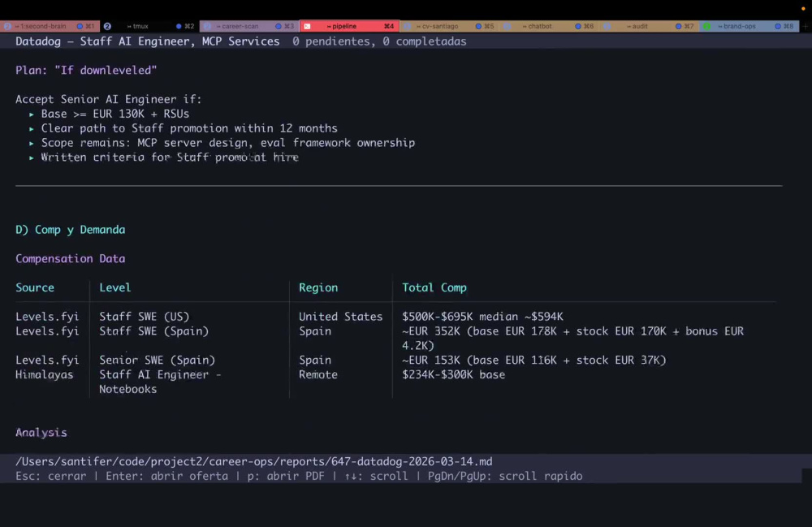The height and width of the screenshot is (527, 812).
Task: Click the circular icon on cv-santiago tab
Action: pyautogui.click(x=407, y=26)
